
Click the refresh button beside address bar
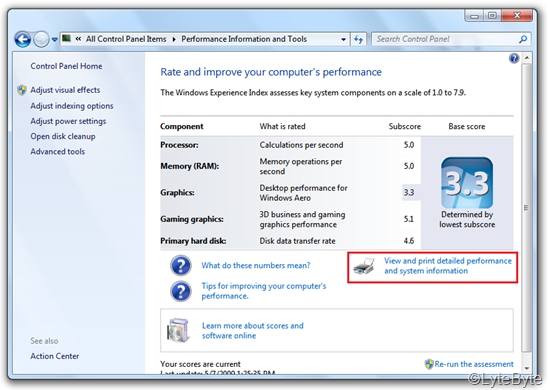click(x=358, y=39)
